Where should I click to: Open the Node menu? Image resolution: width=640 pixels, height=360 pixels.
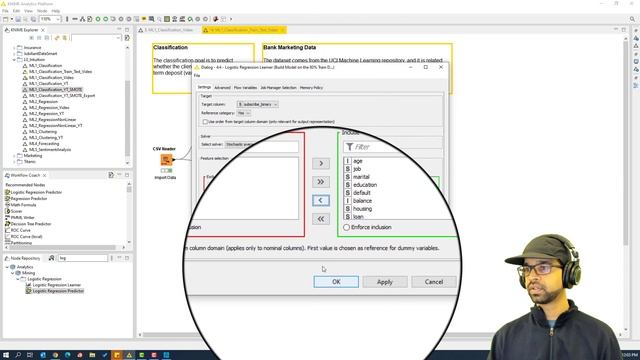point(42,11)
